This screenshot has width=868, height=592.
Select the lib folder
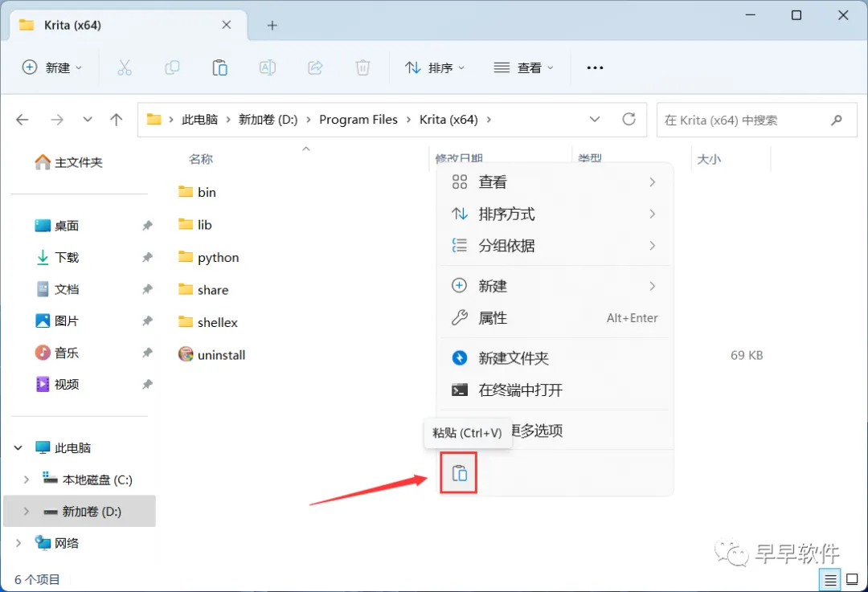pos(194,225)
